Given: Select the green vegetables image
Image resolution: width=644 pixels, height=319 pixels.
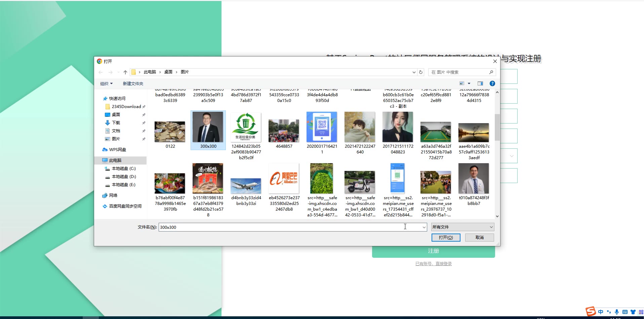Looking at the screenshot, I should coord(322,178).
